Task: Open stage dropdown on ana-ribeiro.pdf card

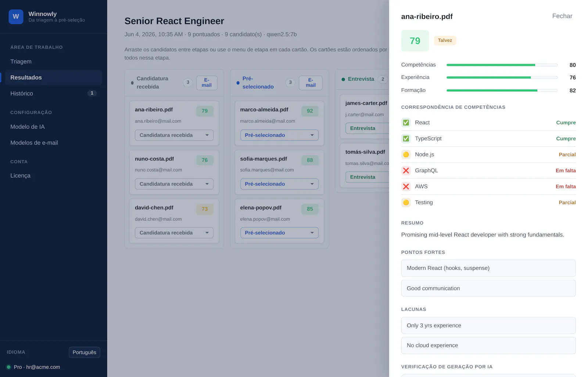Action: pyautogui.click(x=174, y=135)
